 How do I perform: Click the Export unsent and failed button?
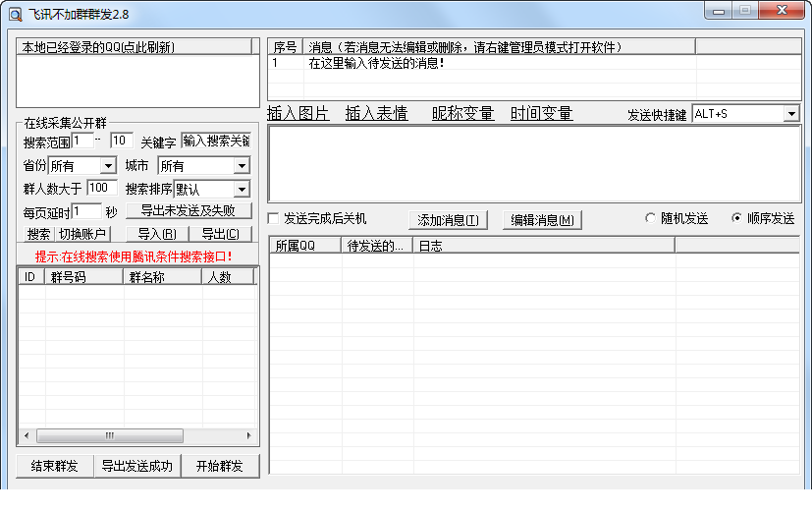189,210
